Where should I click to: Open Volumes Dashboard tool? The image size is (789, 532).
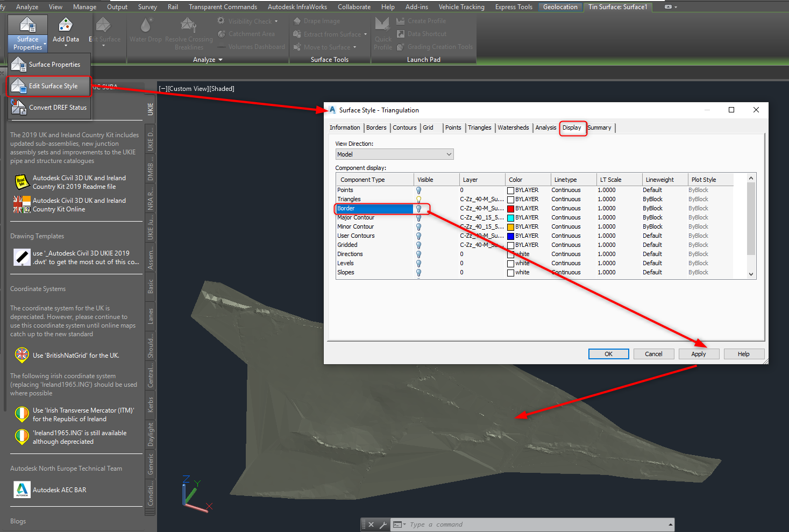pos(251,47)
